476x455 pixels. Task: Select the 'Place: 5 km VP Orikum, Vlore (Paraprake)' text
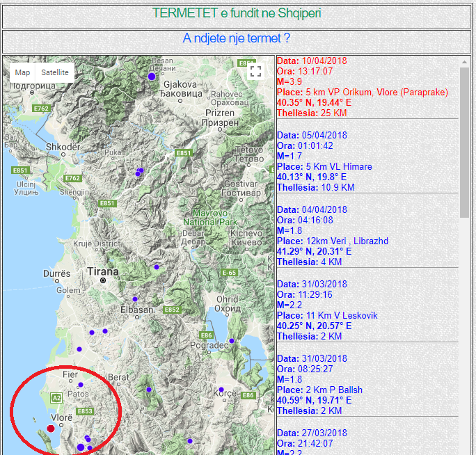pyautogui.click(x=363, y=92)
